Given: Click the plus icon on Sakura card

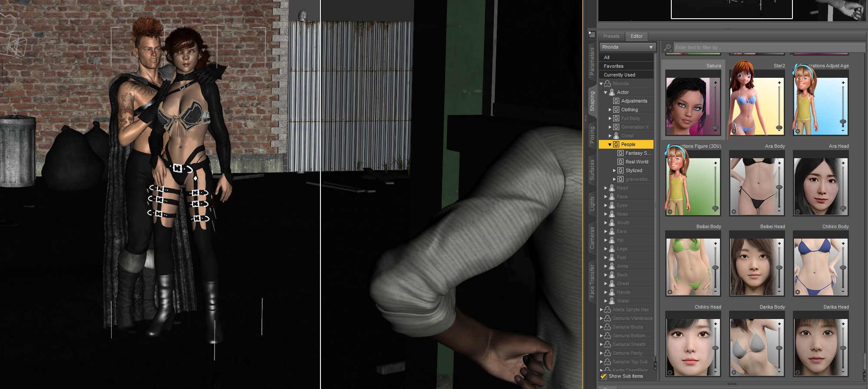Looking at the screenshot, I should (716, 83).
